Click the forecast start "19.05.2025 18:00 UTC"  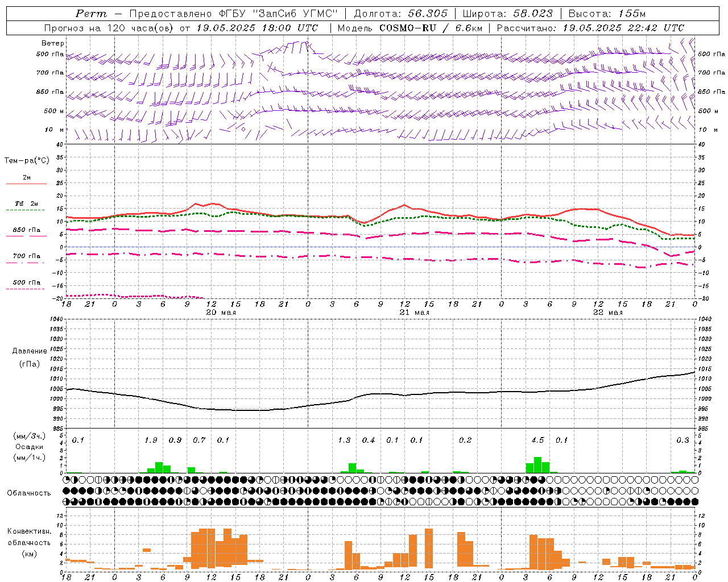pyautogui.click(x=257, y=28)
